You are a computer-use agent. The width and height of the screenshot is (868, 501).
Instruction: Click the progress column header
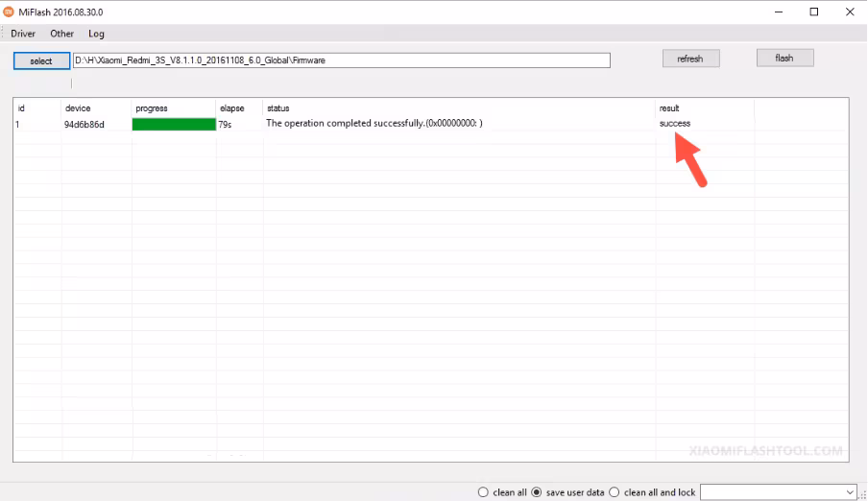click(152, 108)
